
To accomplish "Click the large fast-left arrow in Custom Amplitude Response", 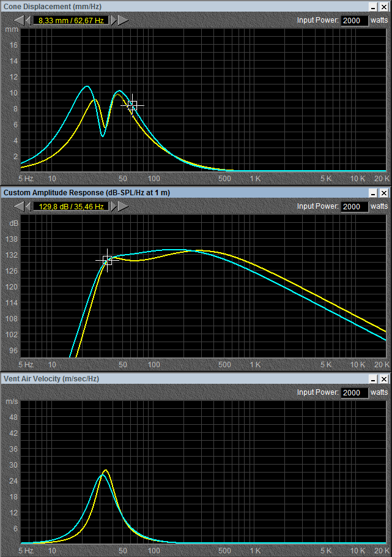I will pyautogui.click(x=19, y=206).
